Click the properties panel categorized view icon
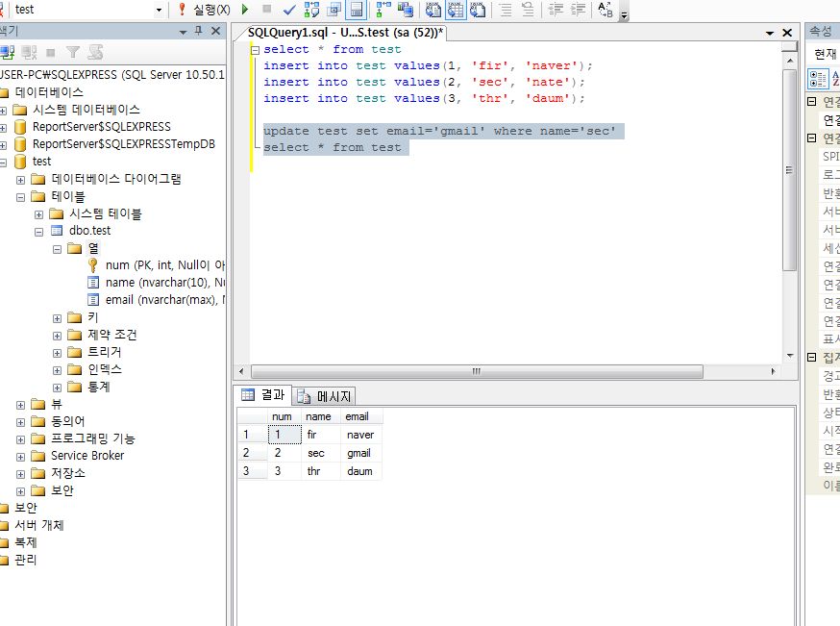This screenshot has height=626, width=840. 818,79
